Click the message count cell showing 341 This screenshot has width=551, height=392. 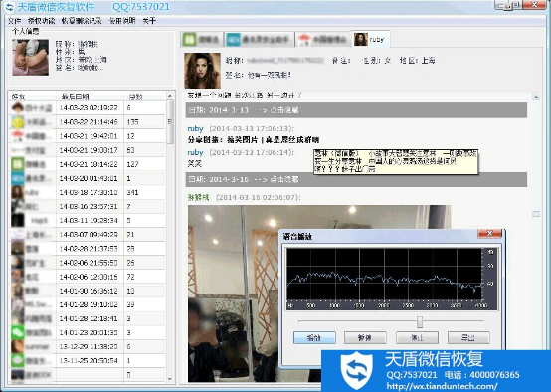[x=144, y=192]
